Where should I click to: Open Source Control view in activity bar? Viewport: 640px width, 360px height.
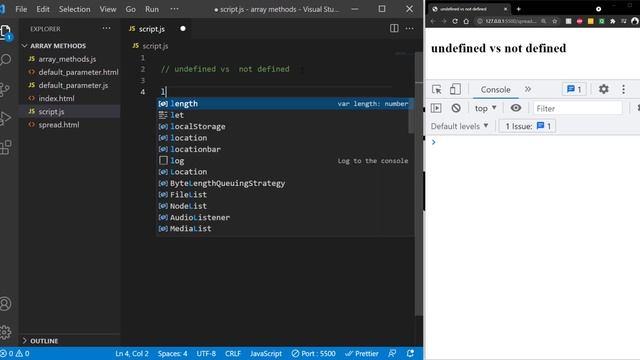[5, 89]
